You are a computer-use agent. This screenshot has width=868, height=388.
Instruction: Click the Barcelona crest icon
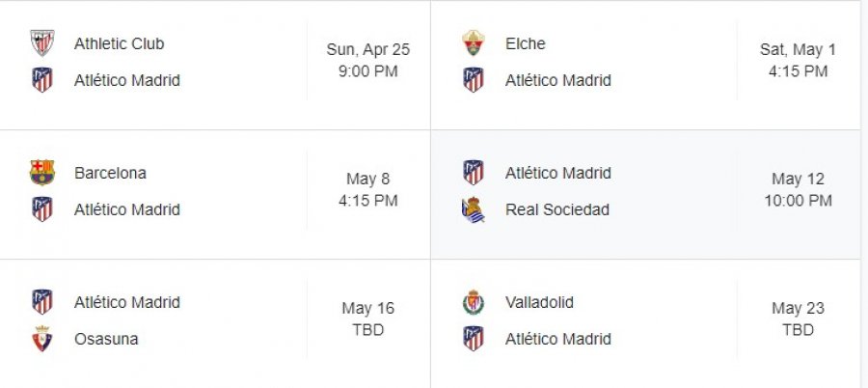(x=42, y=173)
